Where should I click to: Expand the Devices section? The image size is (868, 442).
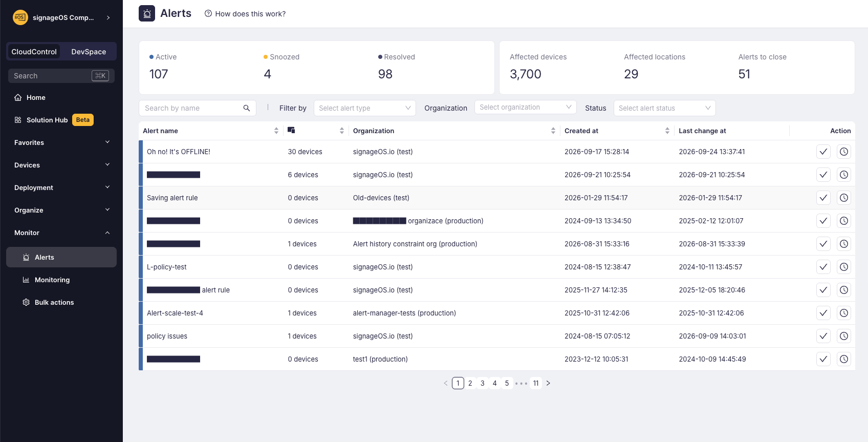point(61,165)
